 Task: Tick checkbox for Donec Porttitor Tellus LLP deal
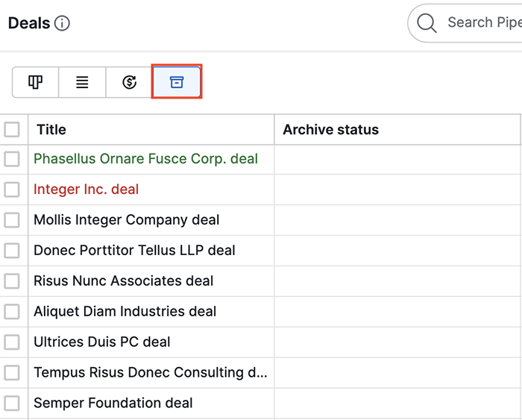12,251
